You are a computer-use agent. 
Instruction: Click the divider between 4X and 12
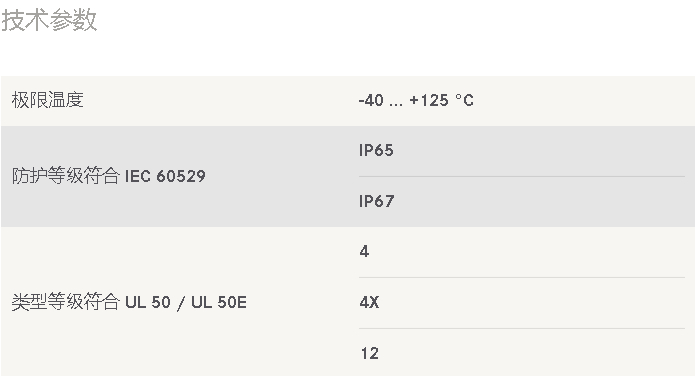[x=522, y=329]
